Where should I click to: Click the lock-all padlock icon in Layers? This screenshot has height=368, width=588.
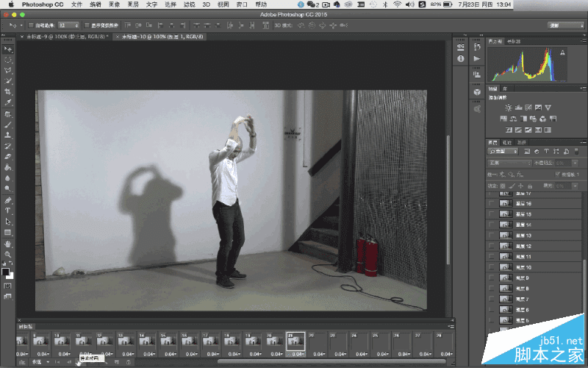pyautogui.click(x=530, y=186)
